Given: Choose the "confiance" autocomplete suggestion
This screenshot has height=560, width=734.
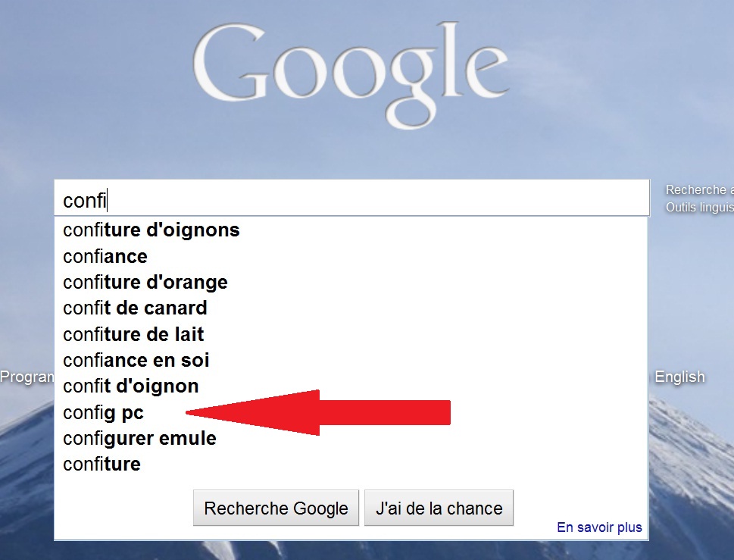Looking at the screenshot, I should (105, 256).
